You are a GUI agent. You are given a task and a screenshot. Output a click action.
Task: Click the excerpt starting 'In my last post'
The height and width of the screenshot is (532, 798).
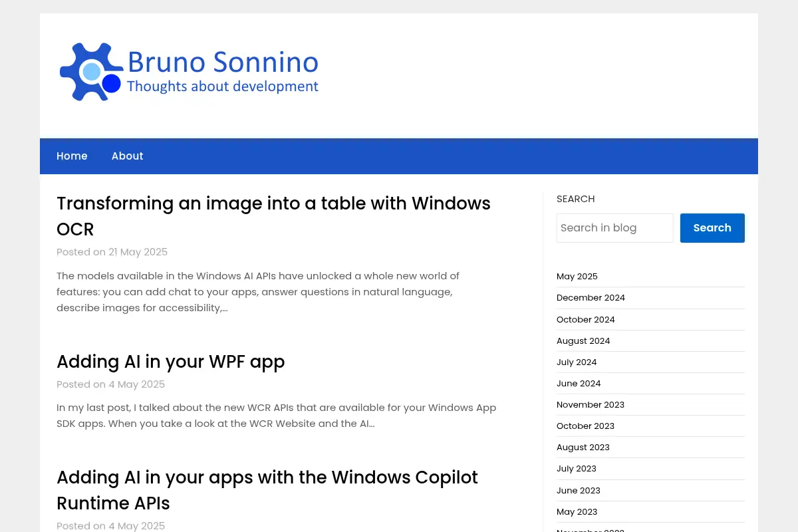(276, 416)
